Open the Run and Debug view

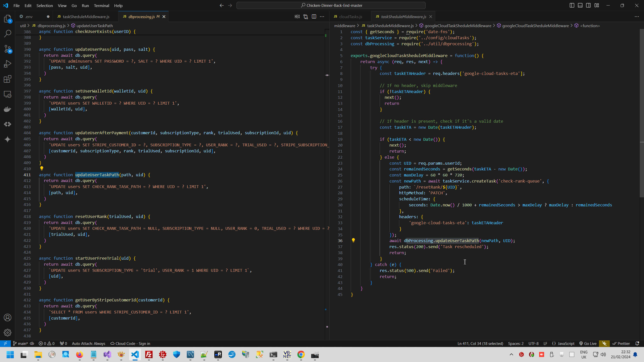pyautogui.click(x=8, y=64)
